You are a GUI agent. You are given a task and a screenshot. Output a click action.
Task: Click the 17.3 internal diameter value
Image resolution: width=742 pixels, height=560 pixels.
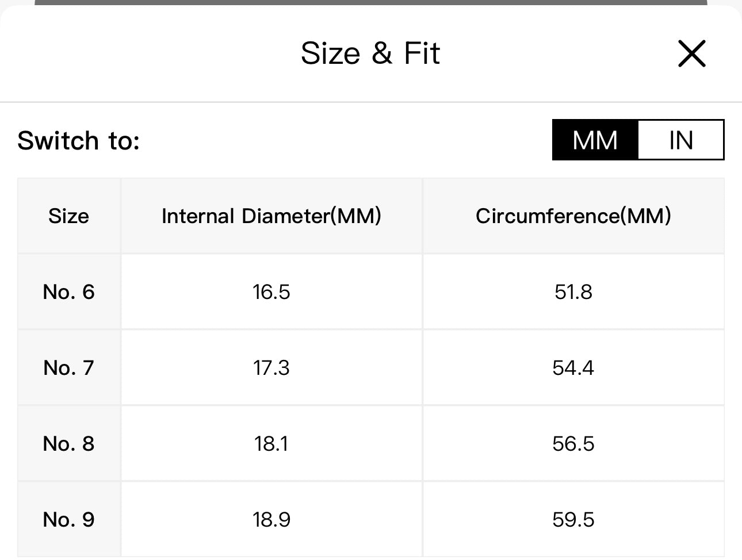pyautogui.click(x=271, y=368)
